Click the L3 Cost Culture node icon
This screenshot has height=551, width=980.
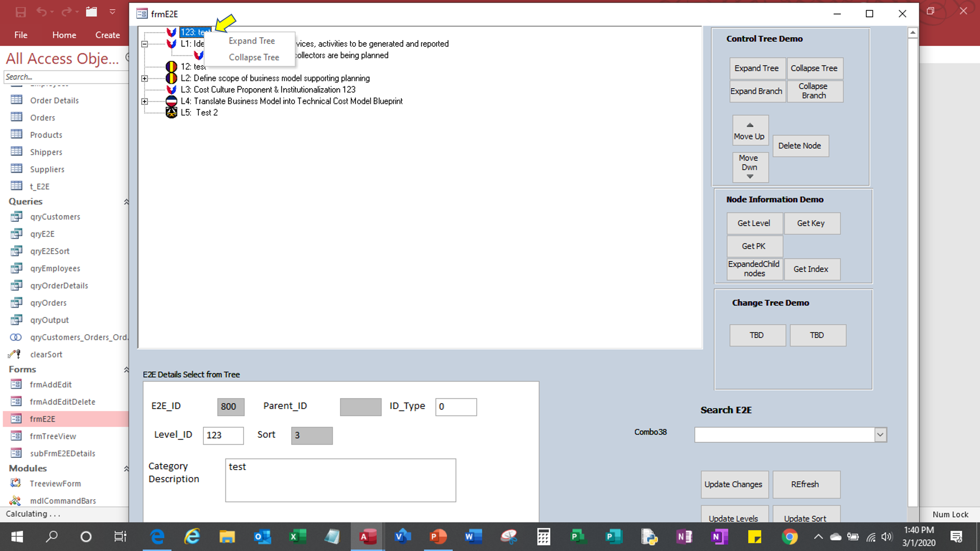(171, 90)
